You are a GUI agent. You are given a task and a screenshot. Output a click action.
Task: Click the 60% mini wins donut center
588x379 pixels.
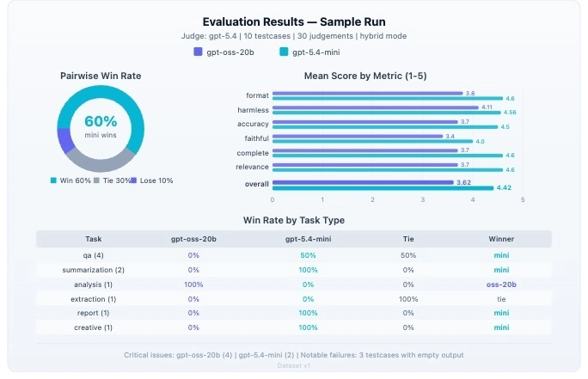(x=101, y=126)
